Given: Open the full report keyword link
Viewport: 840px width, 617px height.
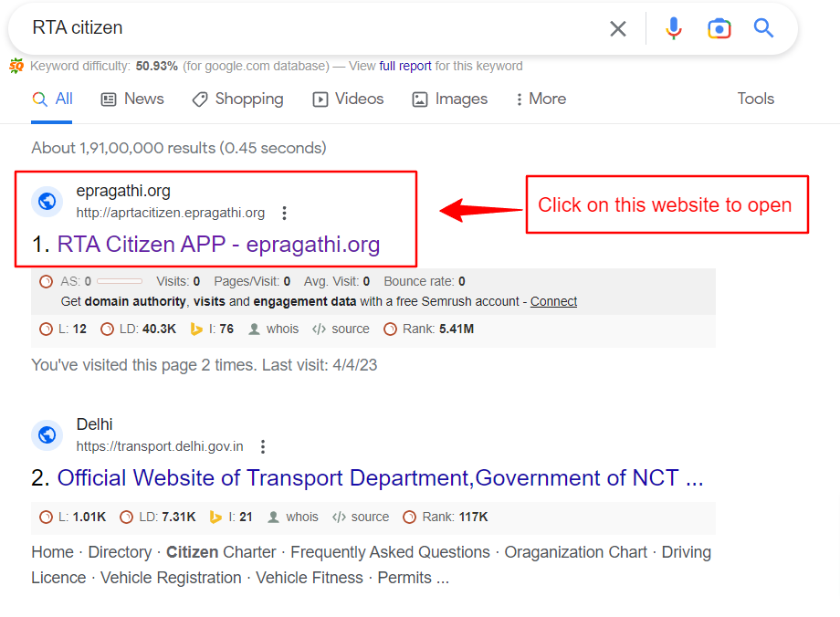Looking at the screenshot, I should 405,66.
